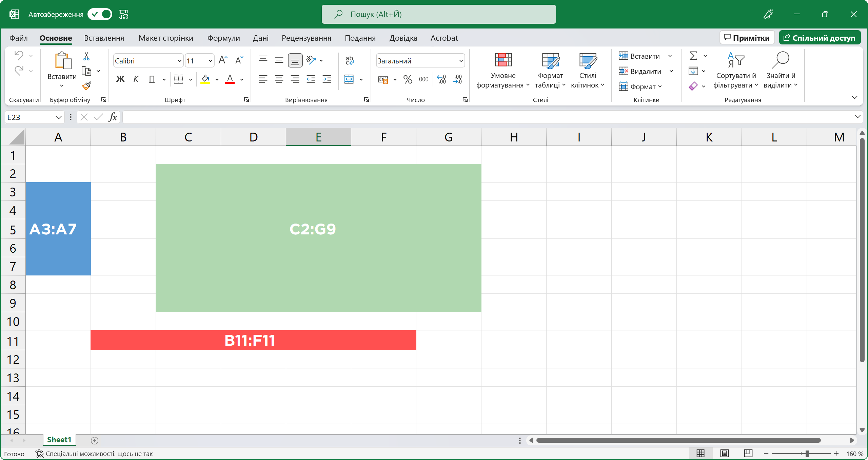Viewport: 868px width, 460px height.
Task: Click the Wrap Text icon
Action: tap(349, 60)
